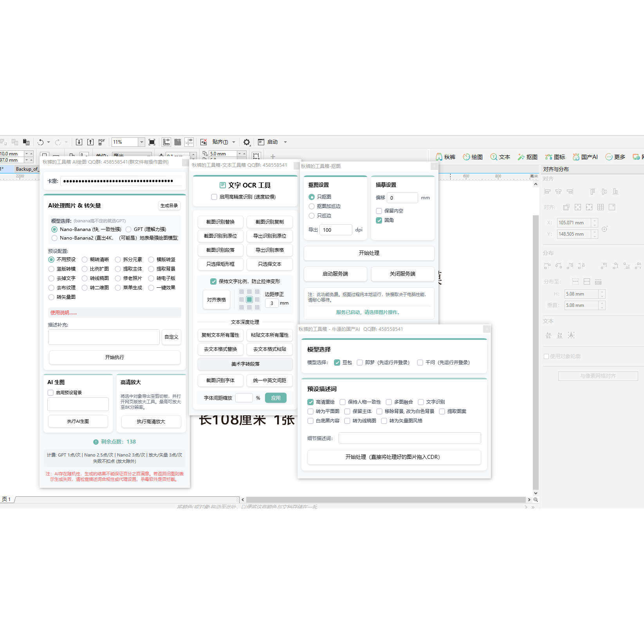Open the 11% zoom level dropdown
This screenshot has height=644, width=644.
(x=142, y=142)
